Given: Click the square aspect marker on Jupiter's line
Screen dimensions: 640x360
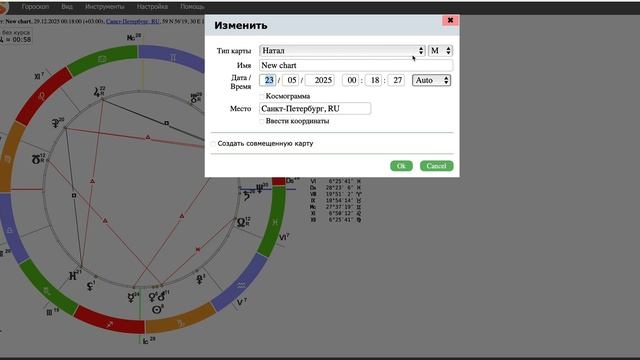Looking at the screenshot, I should [x=166, y=123].
